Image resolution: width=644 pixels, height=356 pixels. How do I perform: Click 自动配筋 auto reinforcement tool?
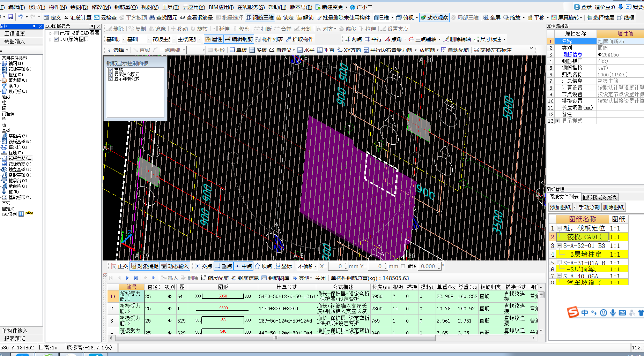(455, 50)
